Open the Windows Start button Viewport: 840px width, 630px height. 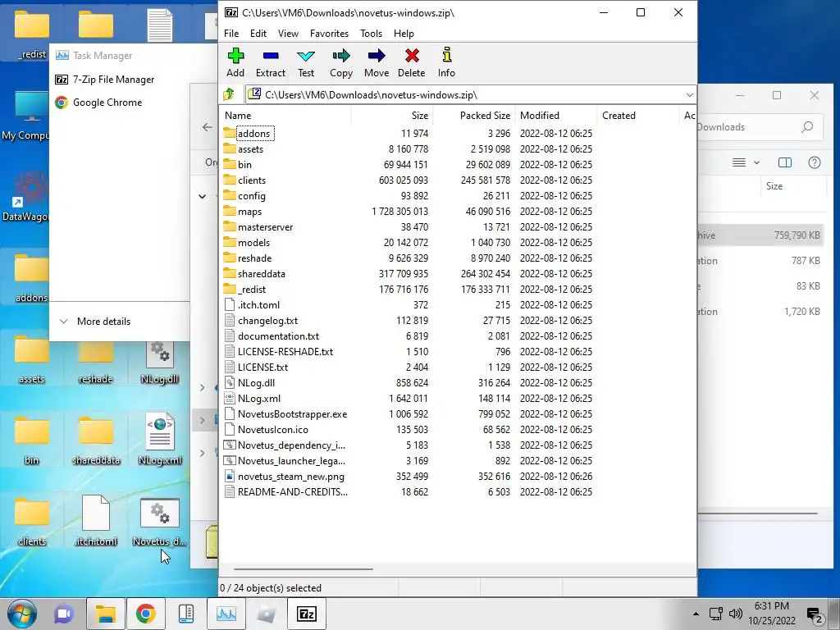tap(22, 614)
